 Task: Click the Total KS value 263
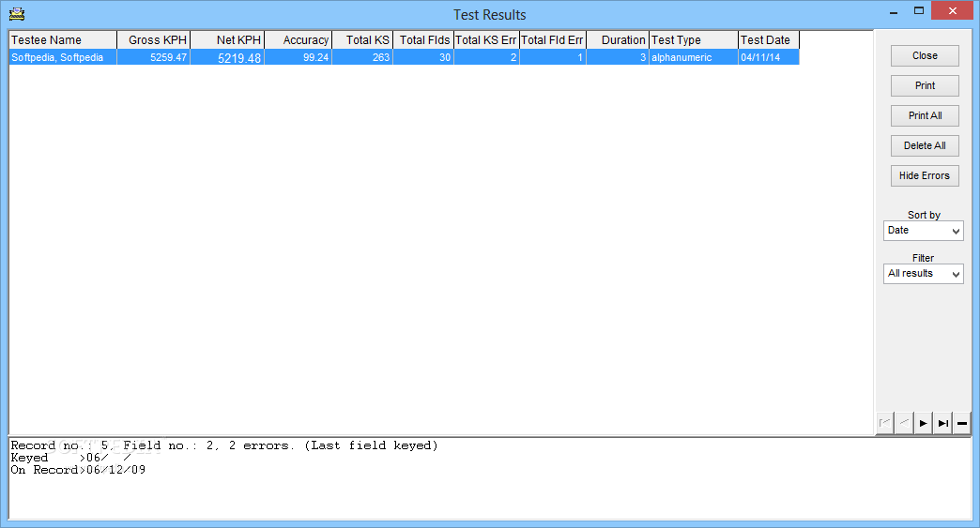coord(362,57)
